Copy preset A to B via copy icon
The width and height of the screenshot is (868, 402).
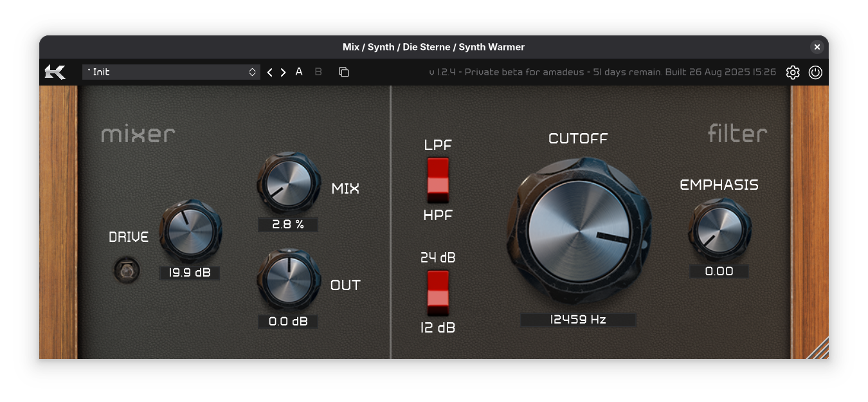343,72
